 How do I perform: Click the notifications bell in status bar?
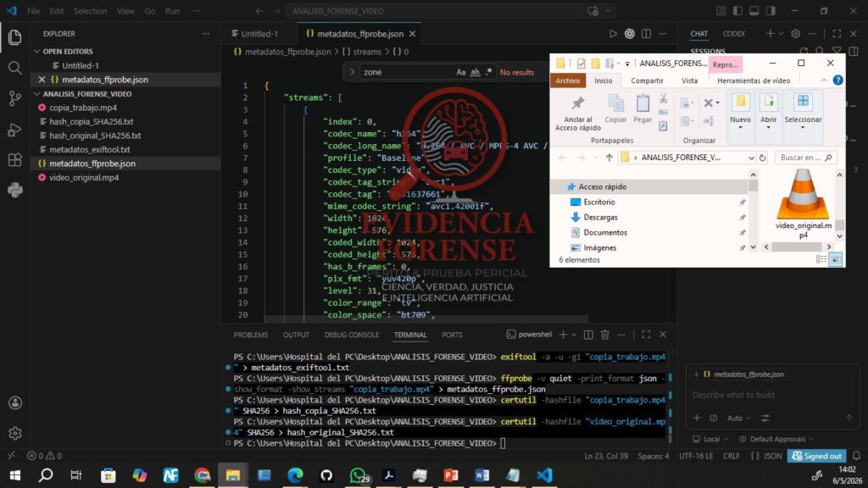point(856,456)
